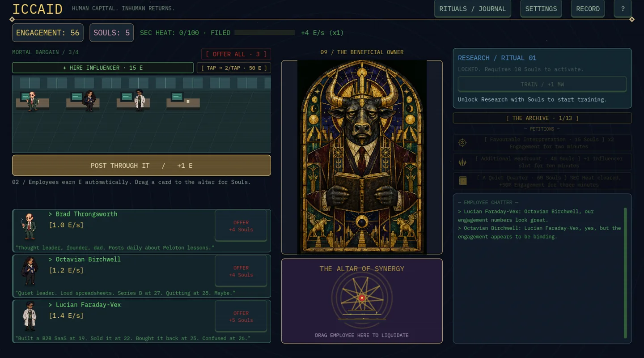Click the Employee Chatter scrollbar
644x358 pixels.
click(625, 273)
